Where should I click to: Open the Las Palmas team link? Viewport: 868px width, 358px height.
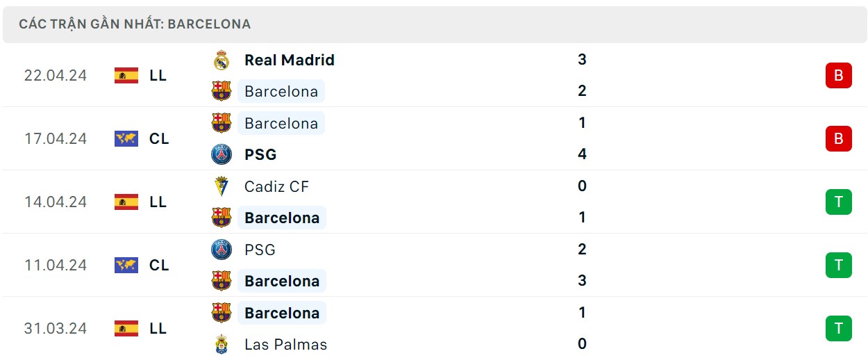click(x=285, y=344)
